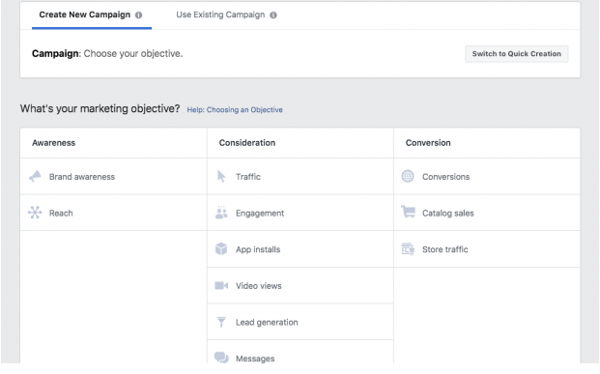Choose the Conversions objective label

[x=446, y=177]
